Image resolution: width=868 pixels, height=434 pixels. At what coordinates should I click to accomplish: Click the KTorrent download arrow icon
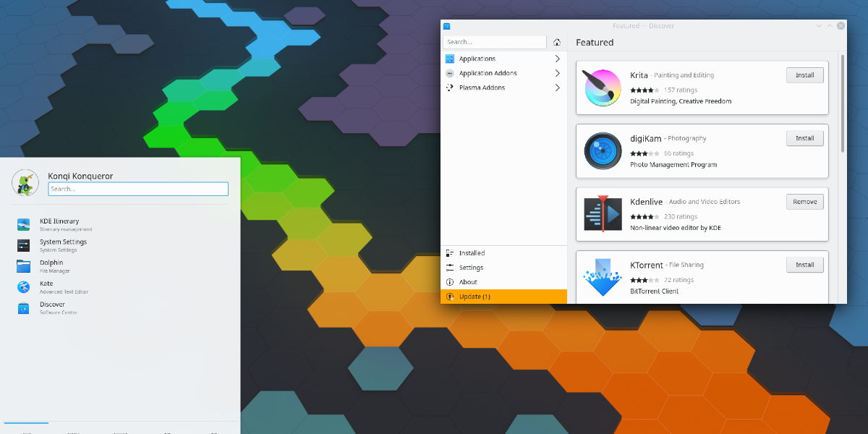coord(602,278)
